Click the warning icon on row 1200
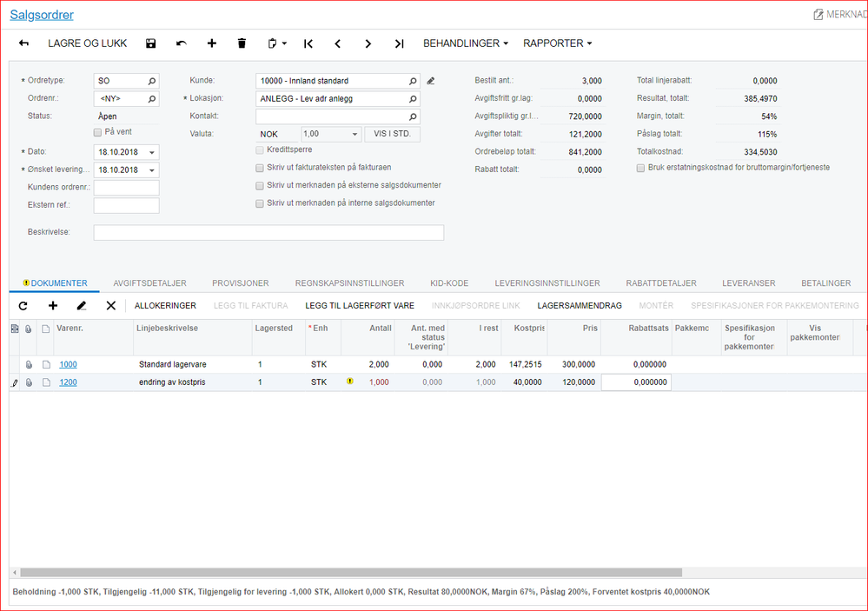868x611 pixels. point(350,381)
